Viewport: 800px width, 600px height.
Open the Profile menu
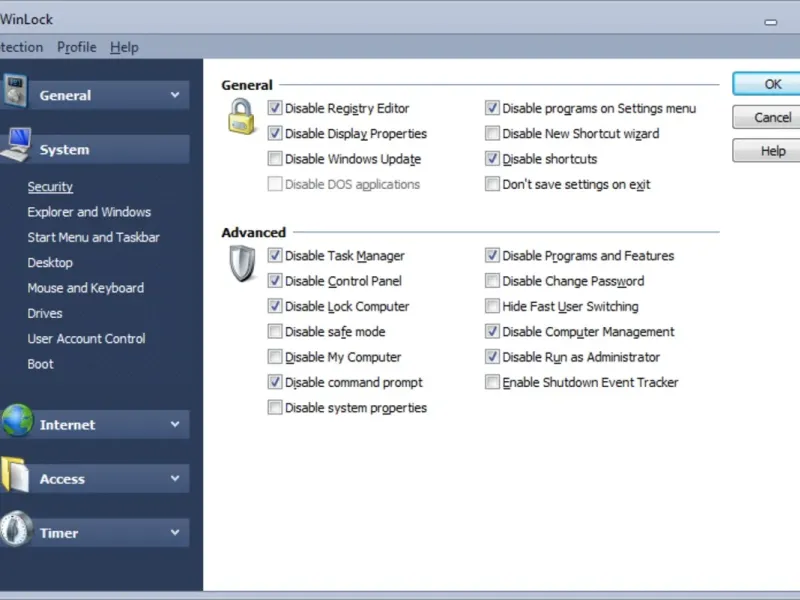pyautogui.click(x=77, y=47)
